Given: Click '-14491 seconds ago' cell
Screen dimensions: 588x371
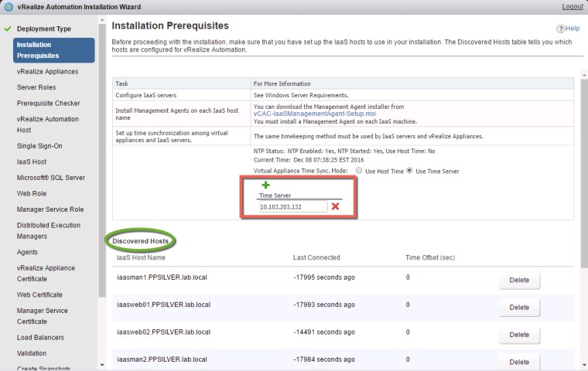Looking at the screenshot, I should click(324, 332).
